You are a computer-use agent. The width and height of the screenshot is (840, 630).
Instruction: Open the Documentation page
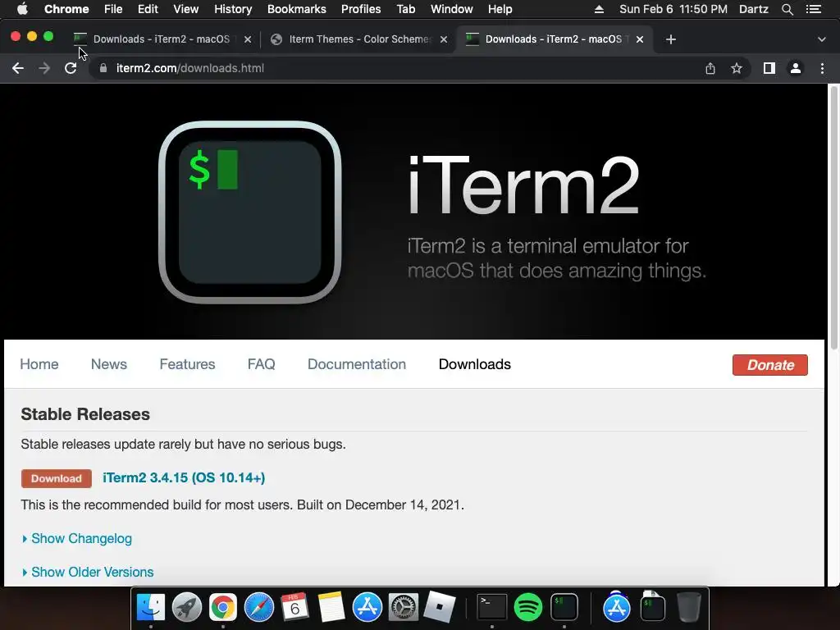(x=357, y=364)
